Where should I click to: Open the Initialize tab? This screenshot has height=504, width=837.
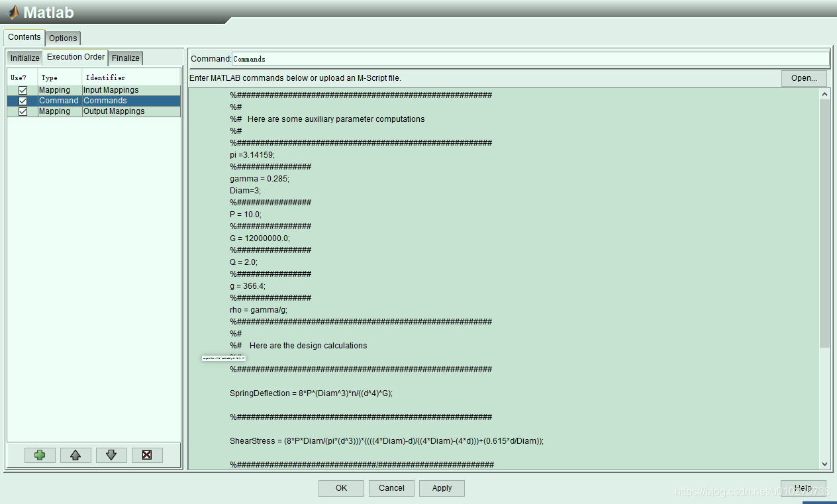tap(25, 58)
